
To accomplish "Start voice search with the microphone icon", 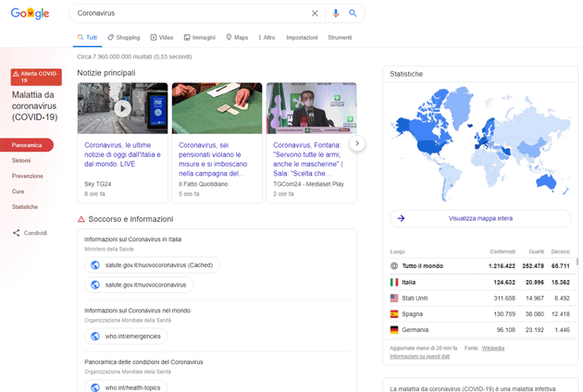I will click(x=335, y=13).
